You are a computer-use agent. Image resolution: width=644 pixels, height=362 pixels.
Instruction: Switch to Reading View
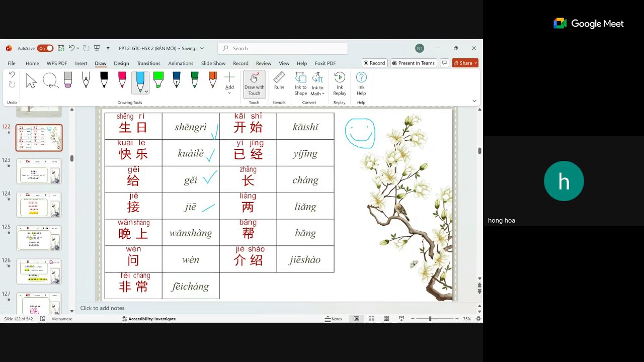[x=386, y=319]
